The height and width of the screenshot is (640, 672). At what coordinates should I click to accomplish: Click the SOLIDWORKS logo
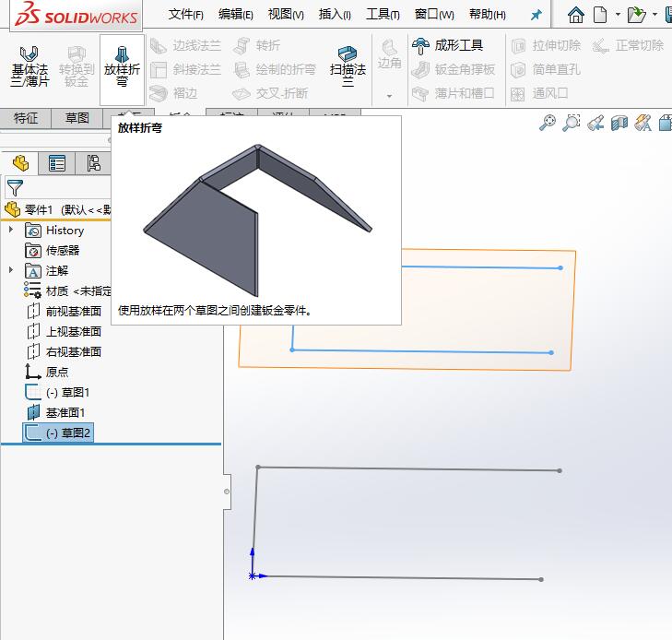(x=76, y=15)
